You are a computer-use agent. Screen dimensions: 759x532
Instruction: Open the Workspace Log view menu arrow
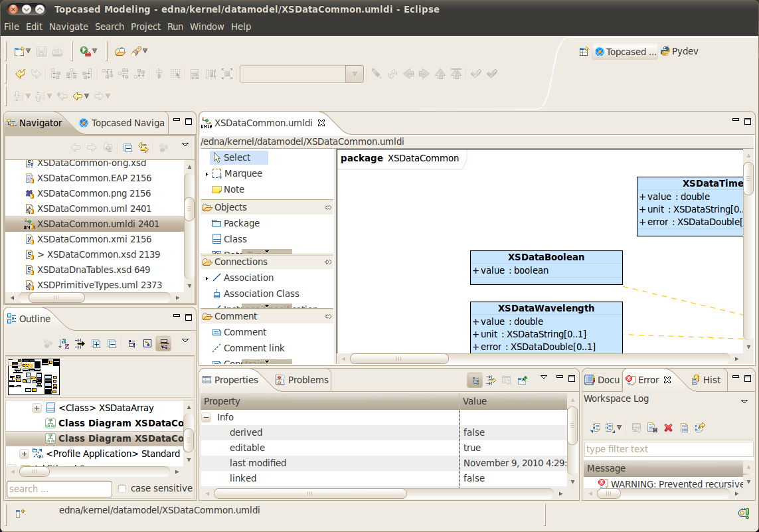tap(744, 401)
